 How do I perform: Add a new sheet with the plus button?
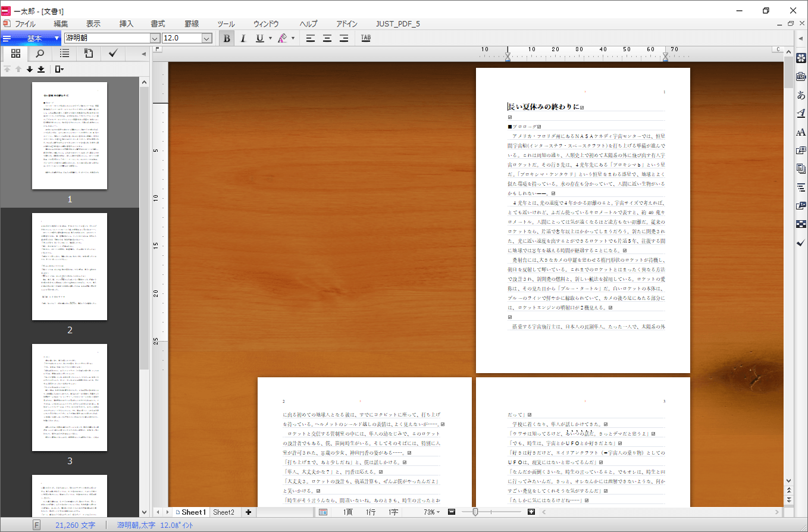[x=248, y=512]
